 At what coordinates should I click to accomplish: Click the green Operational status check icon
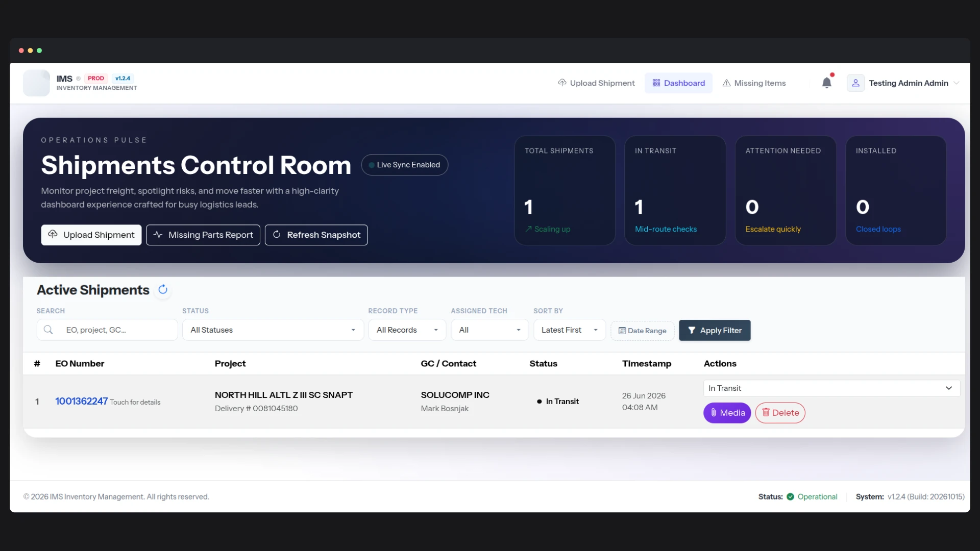coord(790,496)
